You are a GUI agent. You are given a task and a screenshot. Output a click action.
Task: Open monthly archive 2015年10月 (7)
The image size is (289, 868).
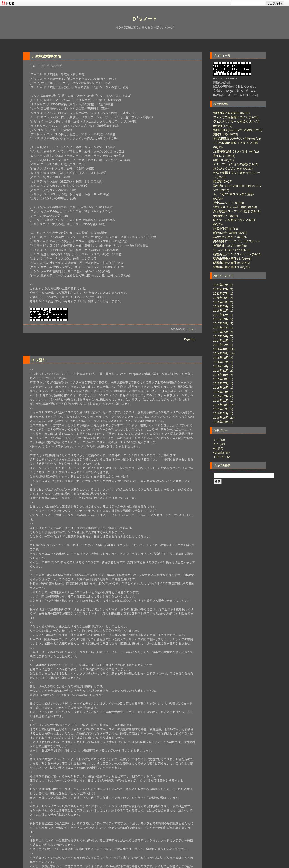coord(223,375)
